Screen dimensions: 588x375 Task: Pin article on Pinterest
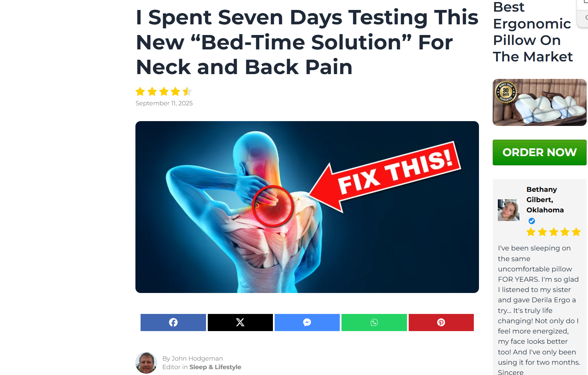pos(441,323)
